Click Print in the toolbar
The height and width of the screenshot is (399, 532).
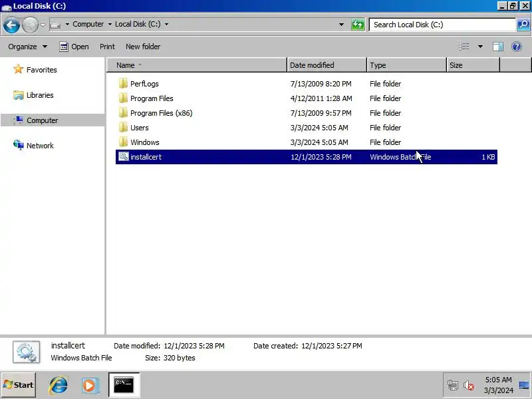pos(107,47)
